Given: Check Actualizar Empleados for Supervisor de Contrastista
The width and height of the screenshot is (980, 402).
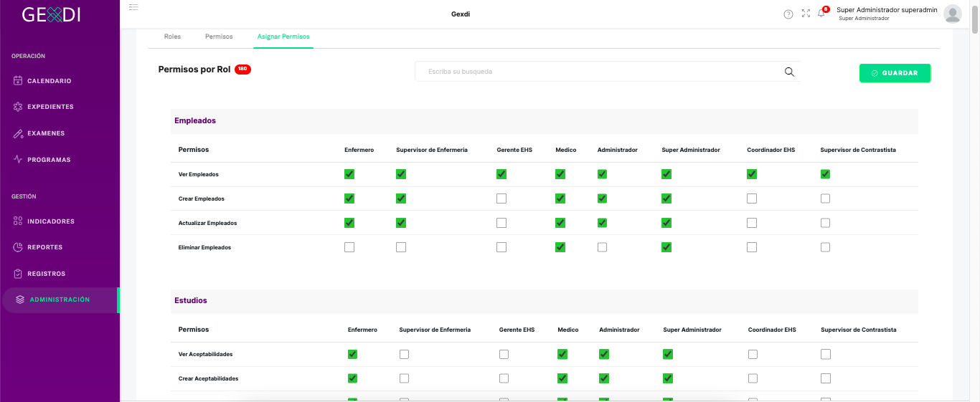Looking at the screenshot, I should click(x=825, y=223).
